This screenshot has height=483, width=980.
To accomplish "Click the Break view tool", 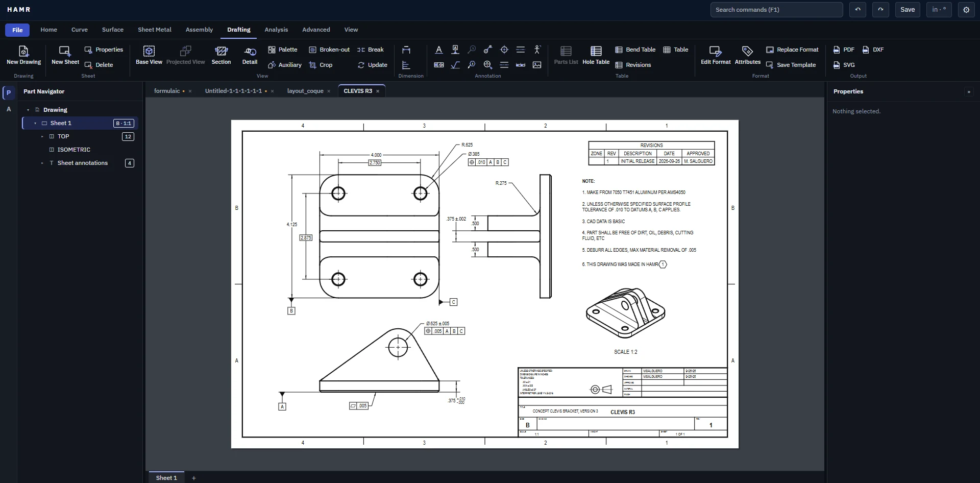I will tap(371, 50).
